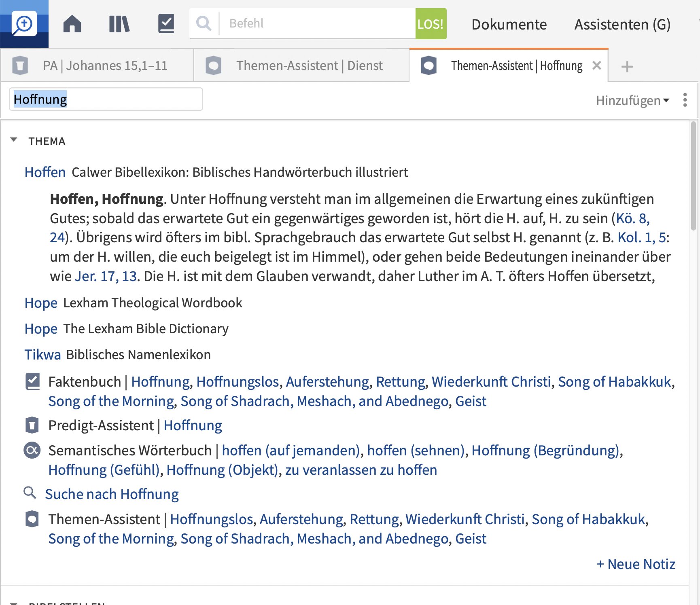Open Hope in The Lexham Bible Dictionary
This screenshot has width=700, height=605.
click(41, 329)
